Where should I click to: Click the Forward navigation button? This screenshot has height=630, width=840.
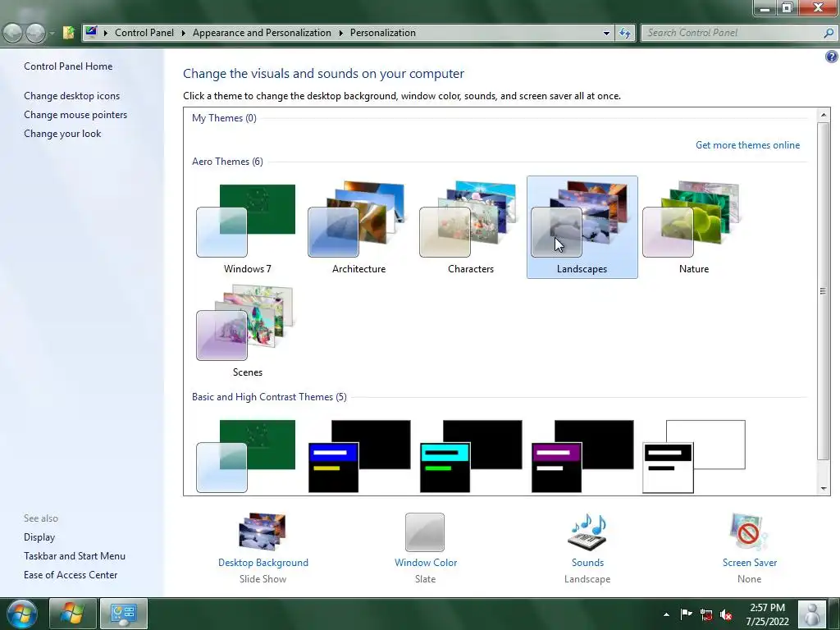(35, 33)
